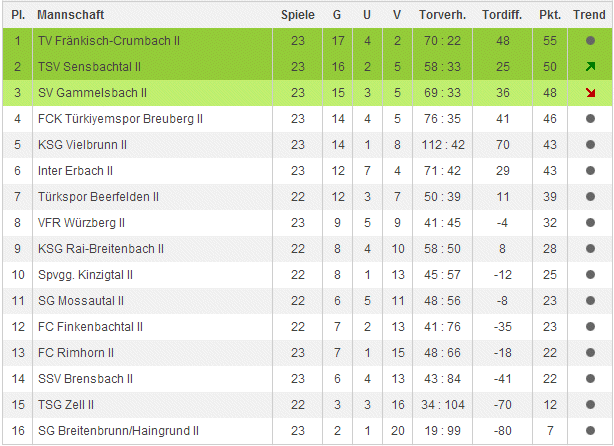Click the trend dot for TSG Zell II
This screenshot has width=614, height=446.
[590, 404]
